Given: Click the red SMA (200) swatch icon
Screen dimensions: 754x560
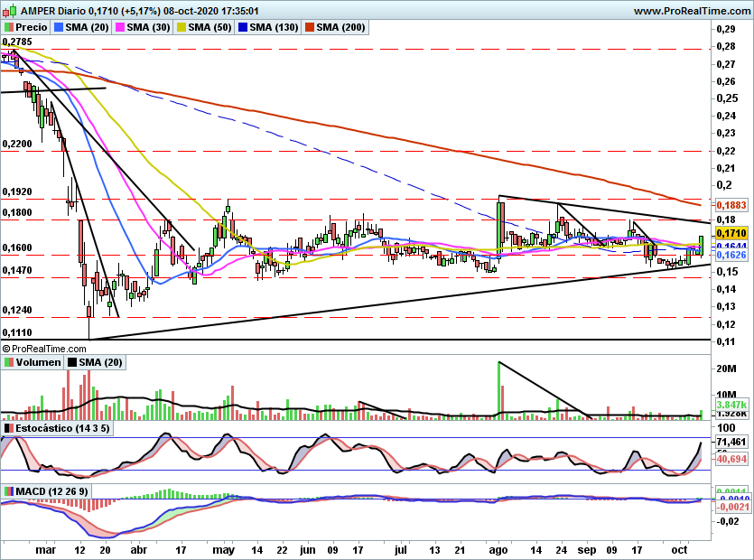Looking at the screenshot, I should (309, 27).
